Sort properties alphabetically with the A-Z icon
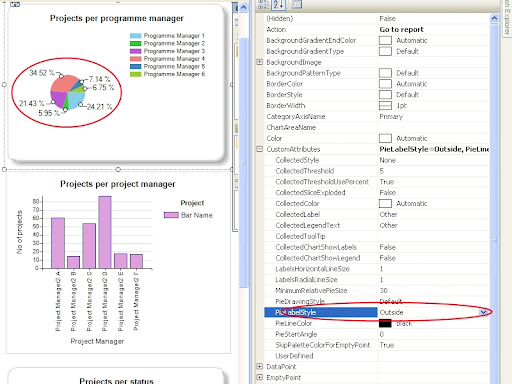The image size is (512, 384). pos(279,4)
